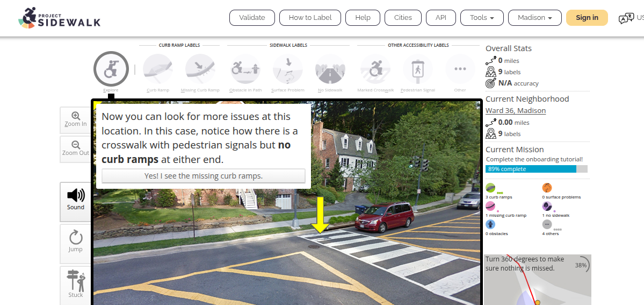Choose the No Sidewalk label icon
Image resolution: width=644 pixels, height=305 pixels.
coord(330,69)
